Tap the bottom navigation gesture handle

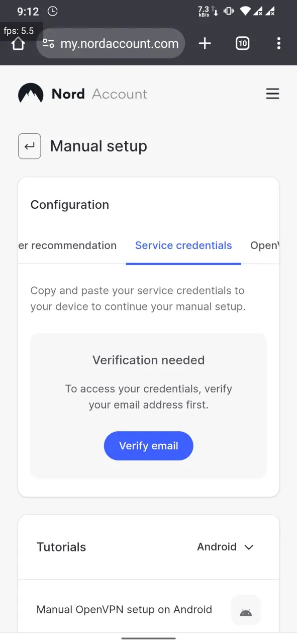coord(149,638)
